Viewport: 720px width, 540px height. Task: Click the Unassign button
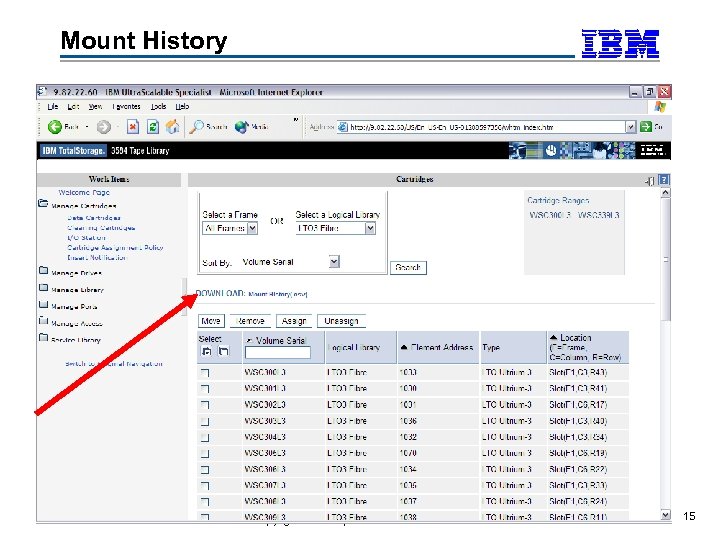pos(341,321)
